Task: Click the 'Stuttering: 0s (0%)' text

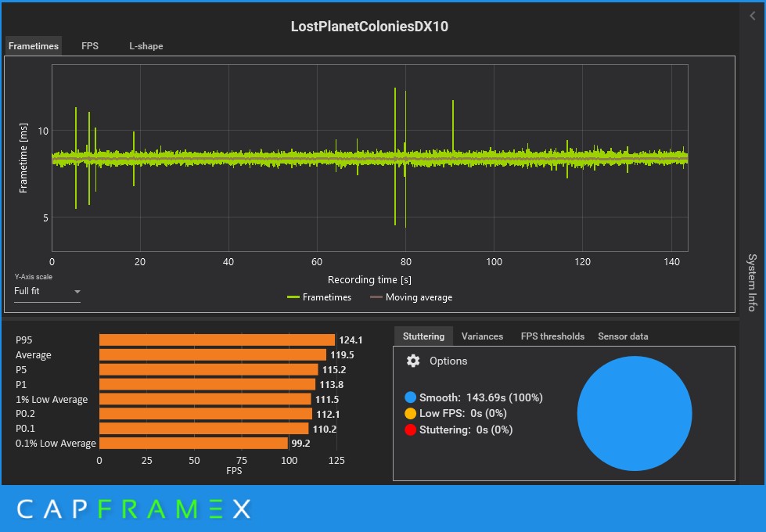Action: (x=466, y=430)
